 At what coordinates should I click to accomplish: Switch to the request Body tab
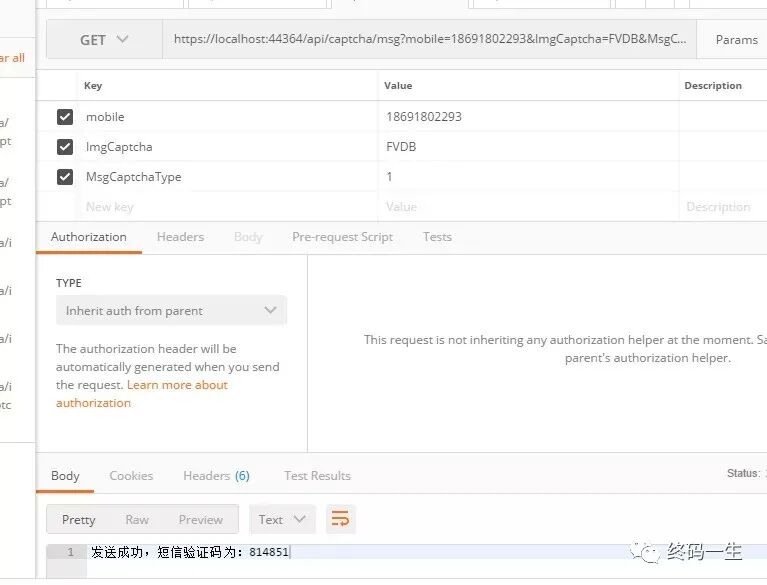(x=248, y=237)
